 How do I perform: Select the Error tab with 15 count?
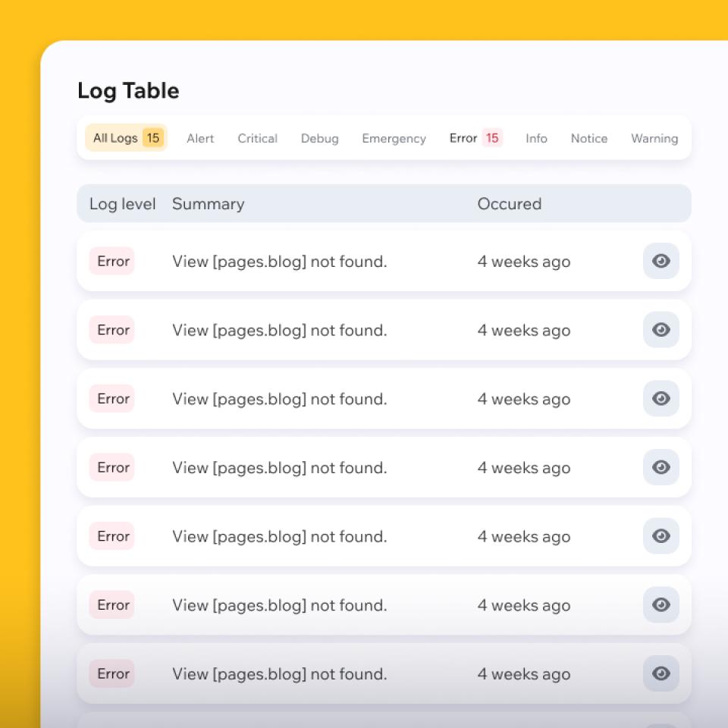tap(475, 138)
